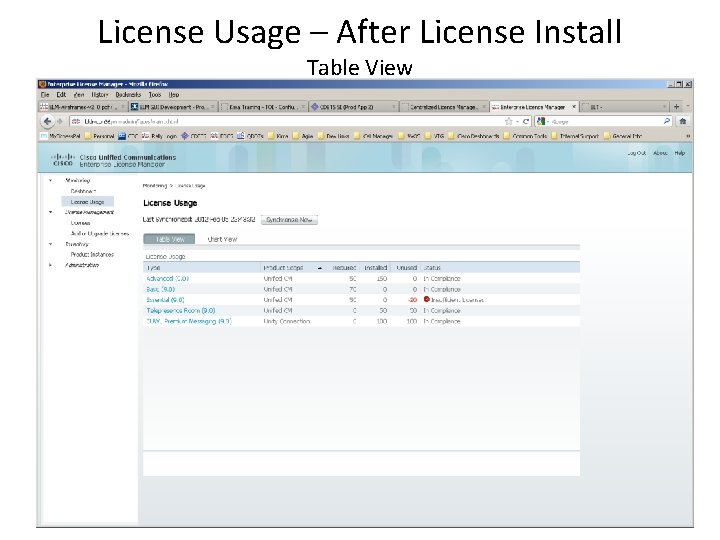Viewport: 720px width, 540px height.
Task: Click the Unity Connection product scope cell
Action: [x=287, y=321]
